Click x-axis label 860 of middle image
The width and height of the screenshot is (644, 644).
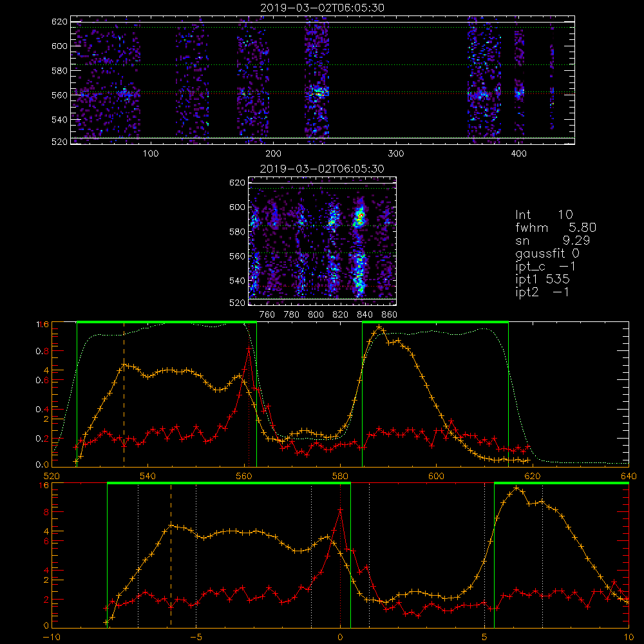pos(390,315)
